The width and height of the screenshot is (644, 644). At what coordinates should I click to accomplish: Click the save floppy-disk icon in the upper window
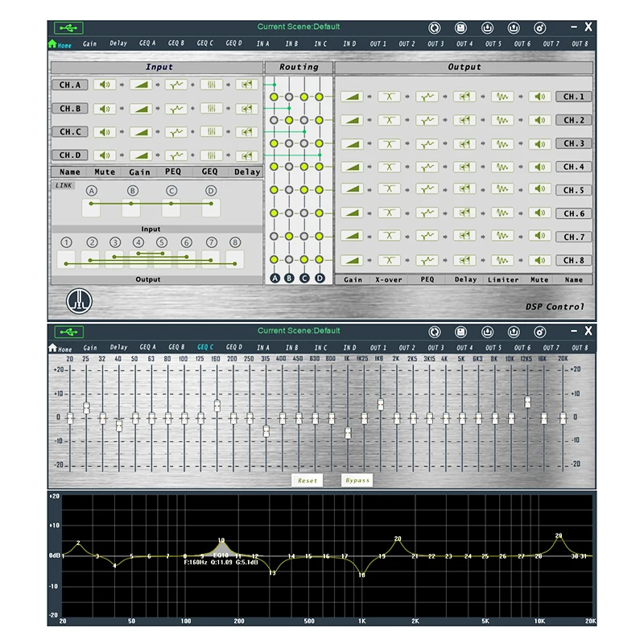[x=460, y=28]
